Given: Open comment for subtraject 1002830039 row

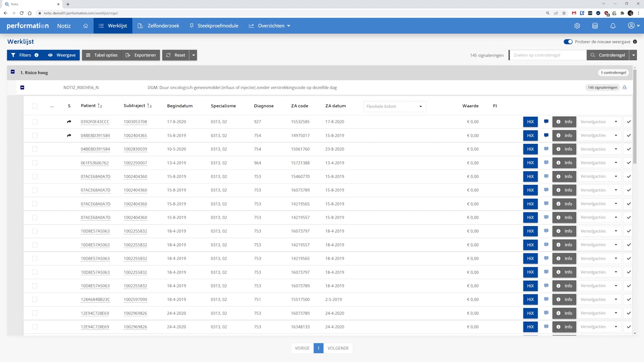Looking at the screenshot, I should point(546,149).
